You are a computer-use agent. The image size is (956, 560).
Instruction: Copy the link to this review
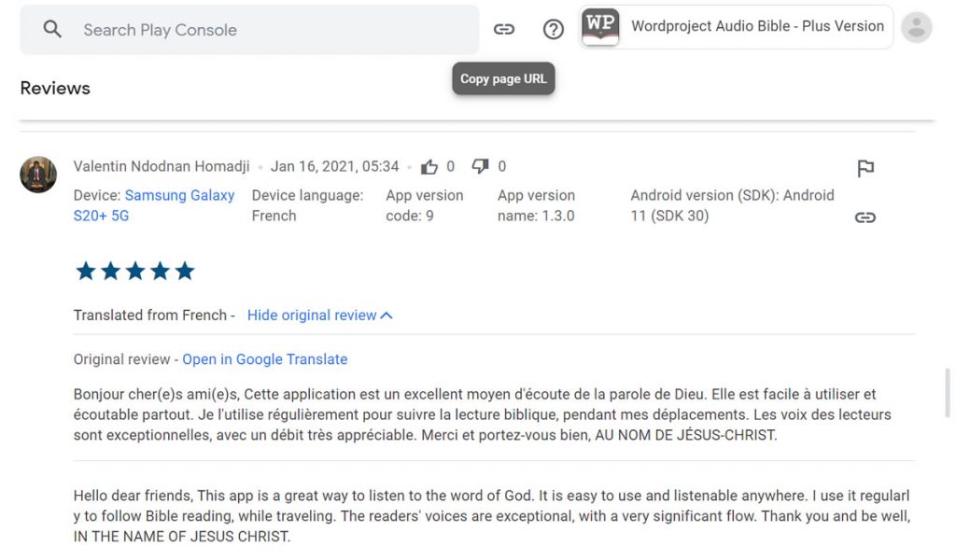865,217
